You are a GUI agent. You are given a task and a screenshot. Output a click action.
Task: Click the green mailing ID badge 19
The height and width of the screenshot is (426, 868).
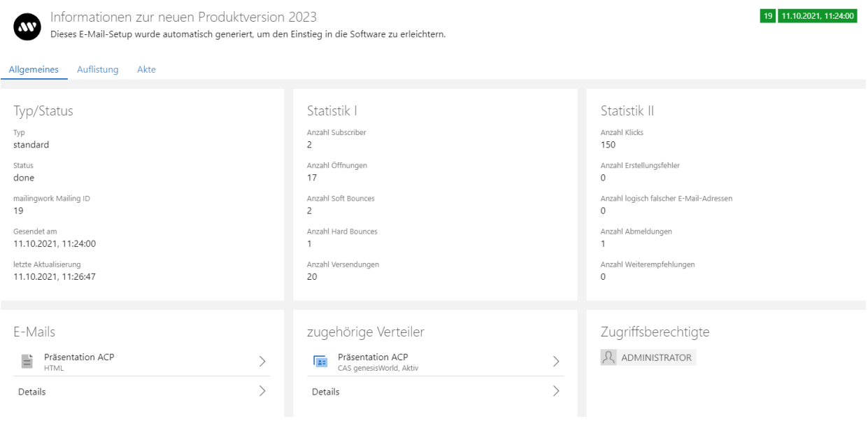pyautogui.click(x=767, y=16)
